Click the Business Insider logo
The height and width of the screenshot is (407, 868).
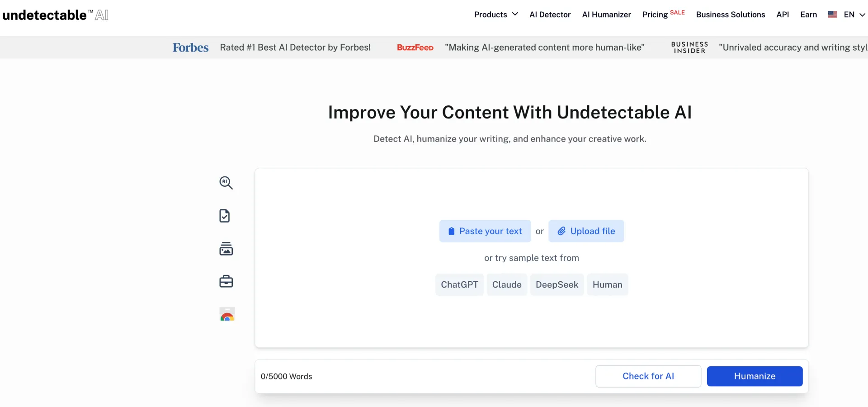(689, 47)
